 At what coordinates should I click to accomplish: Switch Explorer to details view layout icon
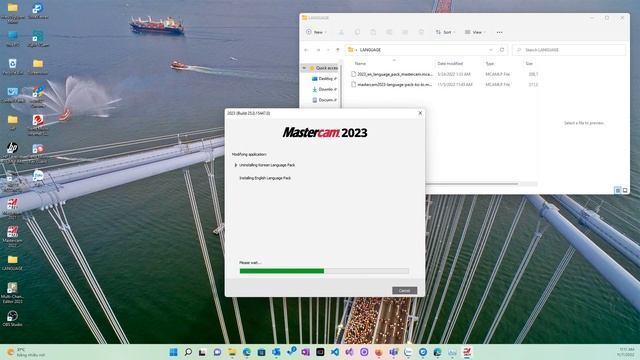618,190
